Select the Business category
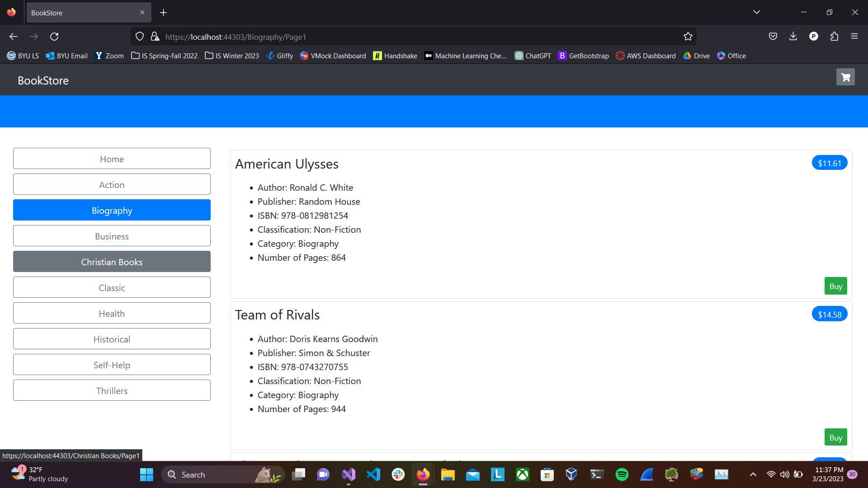Viewport: 868px width, 488px height. (112, 236)
